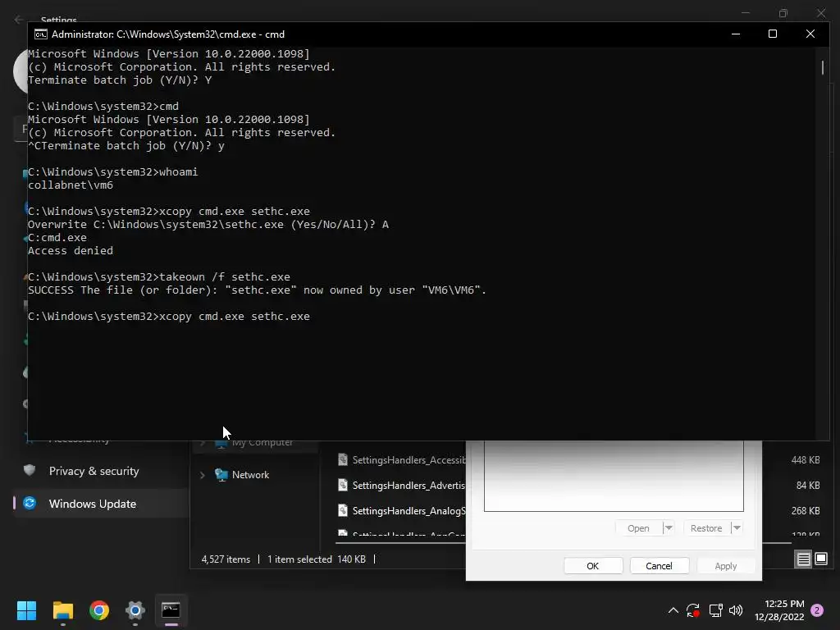Image resolution: width=840 pixels, height=630 pixels.
Task: Open the Windows Start menu
Action: coord(26,610)
